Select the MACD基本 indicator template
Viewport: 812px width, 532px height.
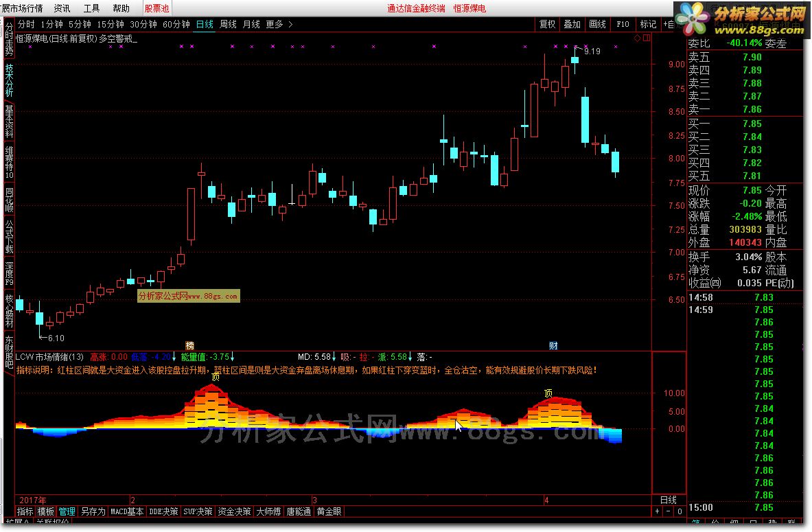point(127,511)
